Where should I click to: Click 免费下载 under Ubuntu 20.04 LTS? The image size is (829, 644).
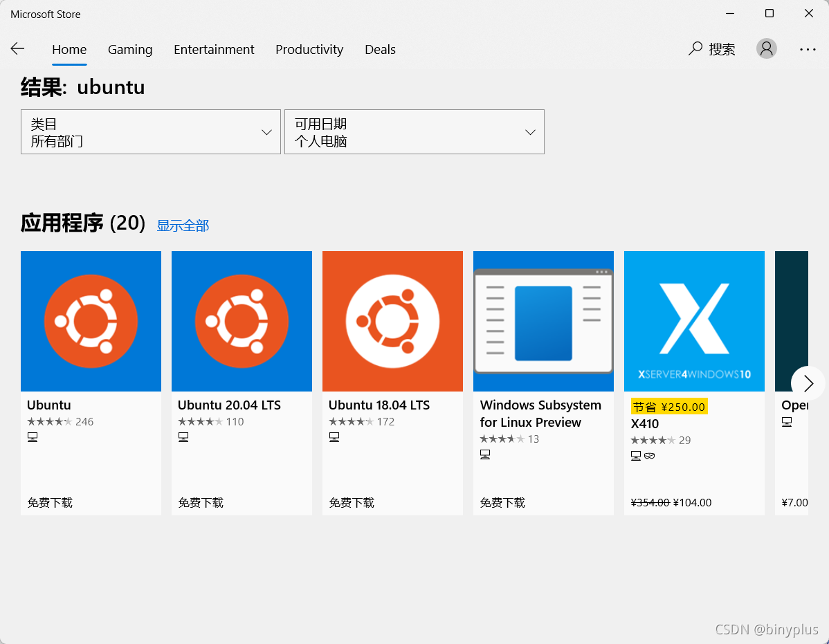pyautogui.click(x=201, y=502)
